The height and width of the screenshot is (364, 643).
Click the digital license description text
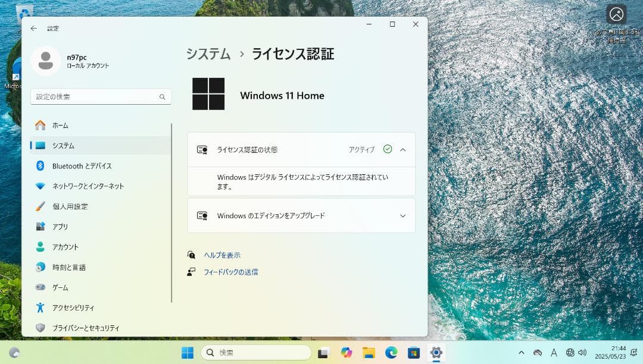tap(302, 182)
